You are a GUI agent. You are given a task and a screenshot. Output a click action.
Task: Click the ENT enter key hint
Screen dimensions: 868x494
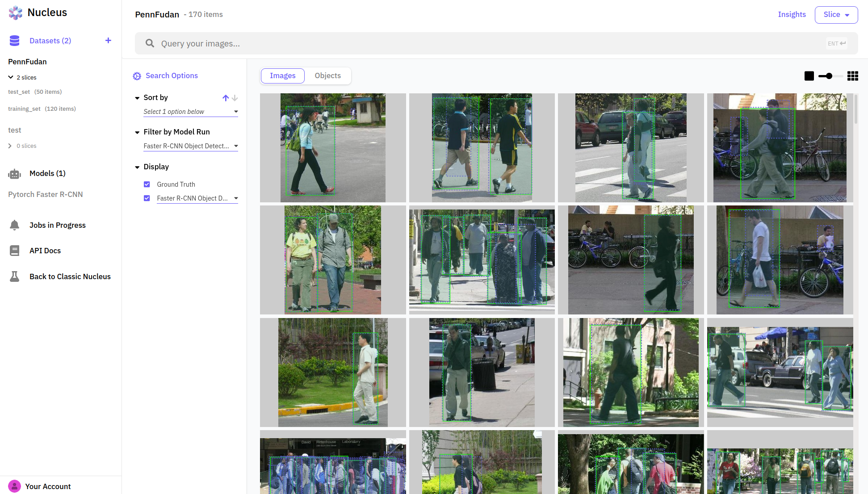pyautogui.click(x=837, y=43)
